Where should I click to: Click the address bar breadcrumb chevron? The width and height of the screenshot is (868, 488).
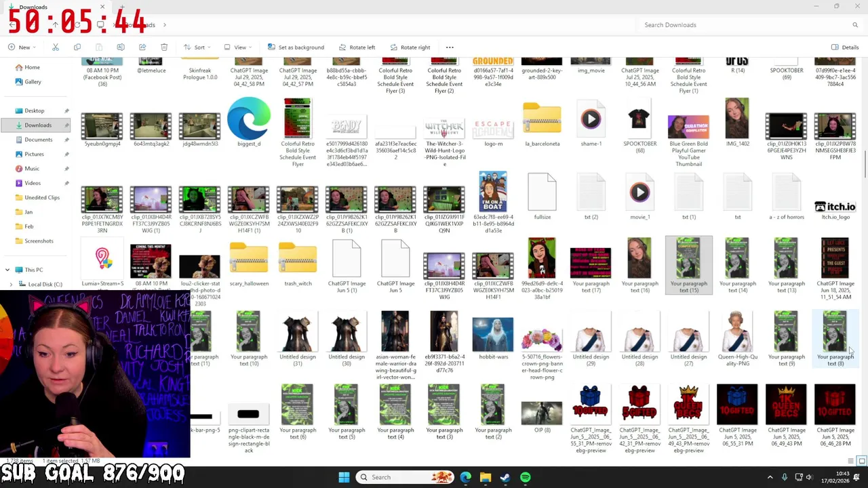[x=164, y=25]
